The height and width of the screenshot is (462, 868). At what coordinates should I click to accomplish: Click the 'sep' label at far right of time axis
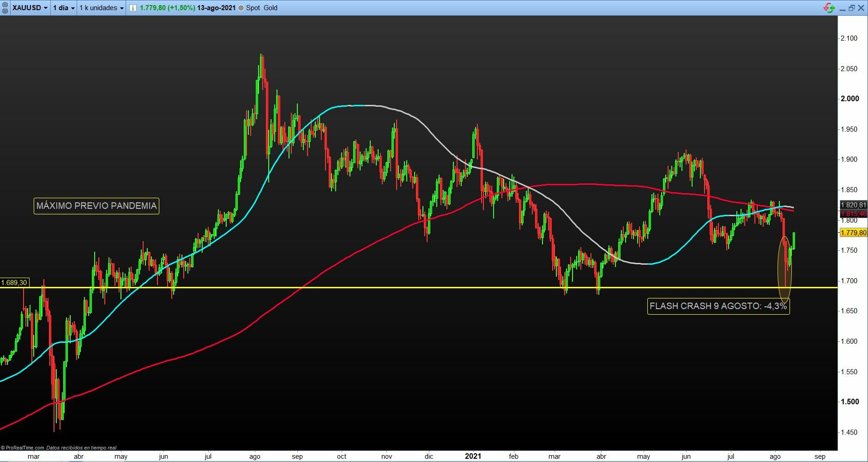[x=820, y=456]
